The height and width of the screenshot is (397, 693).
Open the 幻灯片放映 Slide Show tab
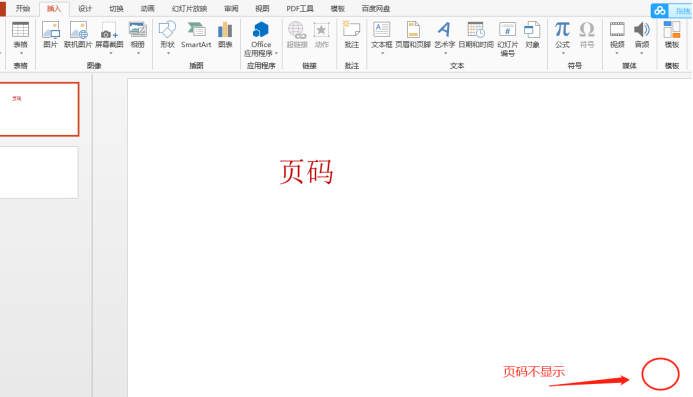coord(189,9)
